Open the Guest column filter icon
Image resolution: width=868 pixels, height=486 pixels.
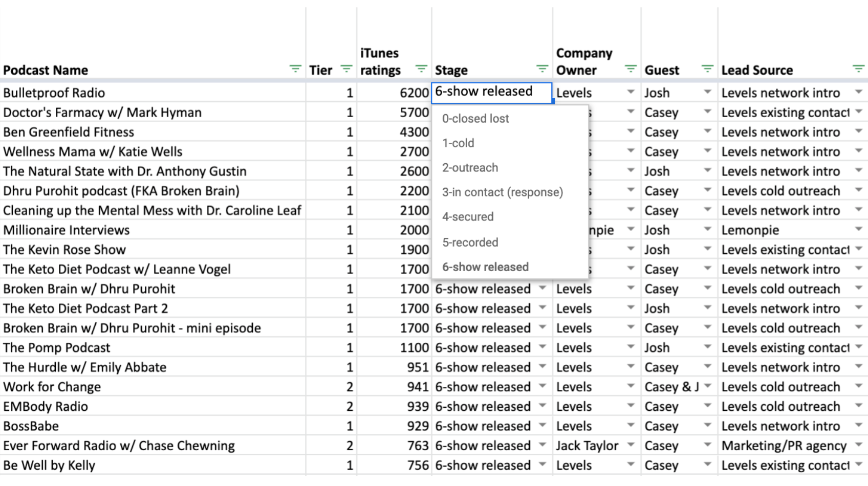click(x=707, y=69)
